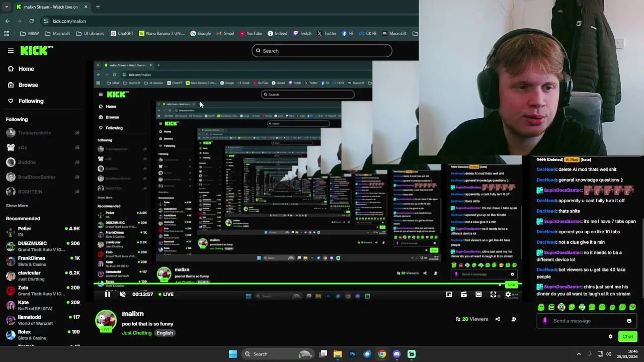
Task: Open a new browser tab
Action: [98, 7]
